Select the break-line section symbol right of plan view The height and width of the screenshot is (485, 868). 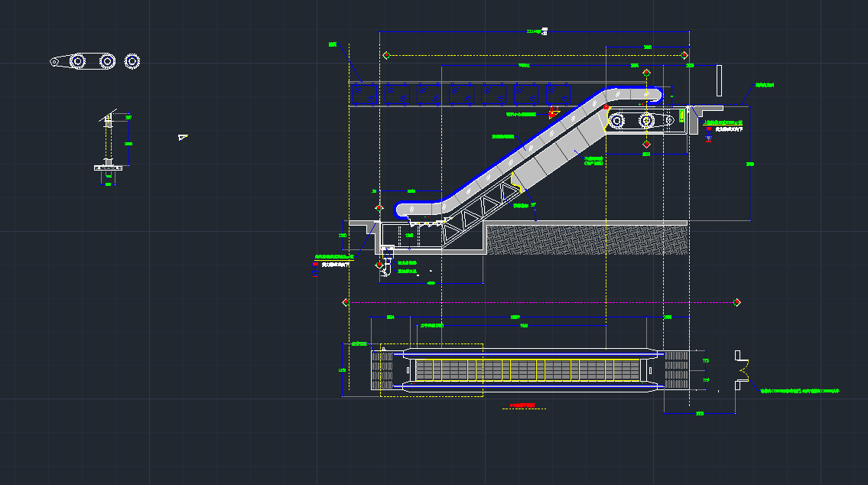click(x=740, y=369)
